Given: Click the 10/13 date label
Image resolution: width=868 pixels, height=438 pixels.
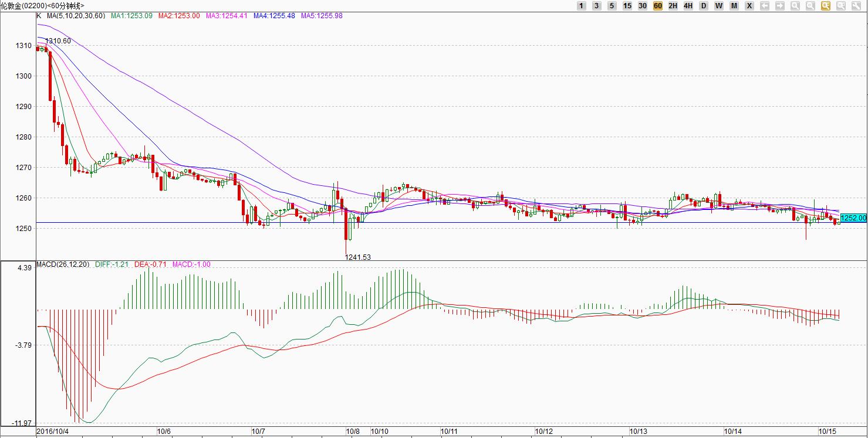Looking at the screenshot, I should click(x=639, y=432).
